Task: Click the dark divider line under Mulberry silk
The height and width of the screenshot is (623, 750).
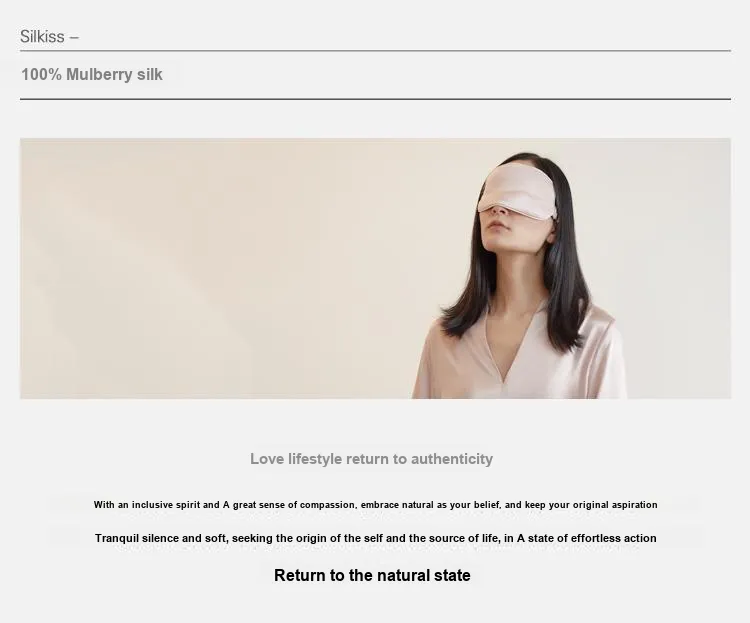Action: [x=375, y=99]
